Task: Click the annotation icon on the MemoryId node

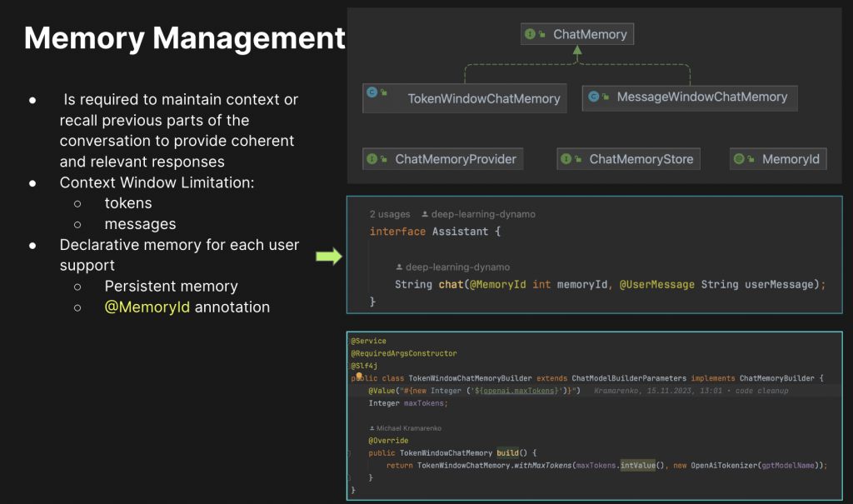Action: tap(739, 158)
